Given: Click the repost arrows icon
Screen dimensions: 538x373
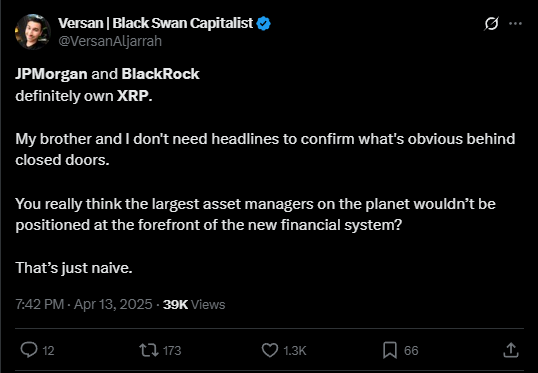Looking at the screenshot, I should 149,350.
